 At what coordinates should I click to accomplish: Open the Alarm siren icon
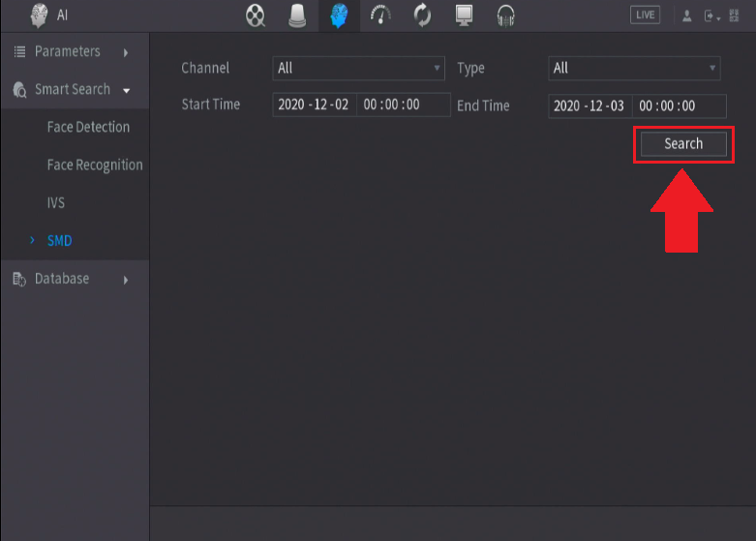pyautogui.click(x=297, y=15)
